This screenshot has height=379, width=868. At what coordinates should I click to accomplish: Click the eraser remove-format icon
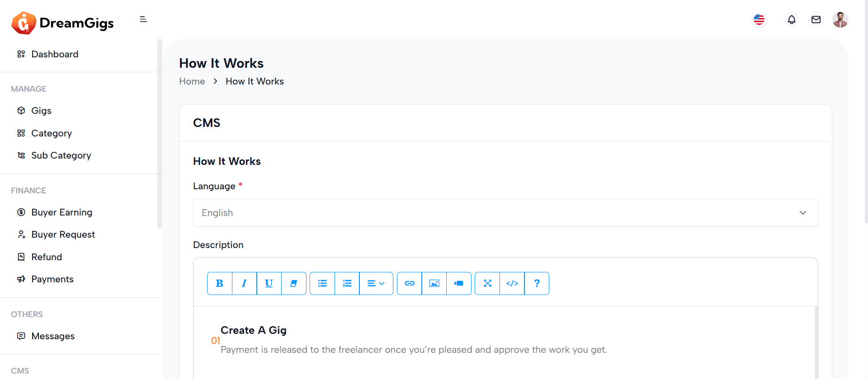click(x=294, y=283)
